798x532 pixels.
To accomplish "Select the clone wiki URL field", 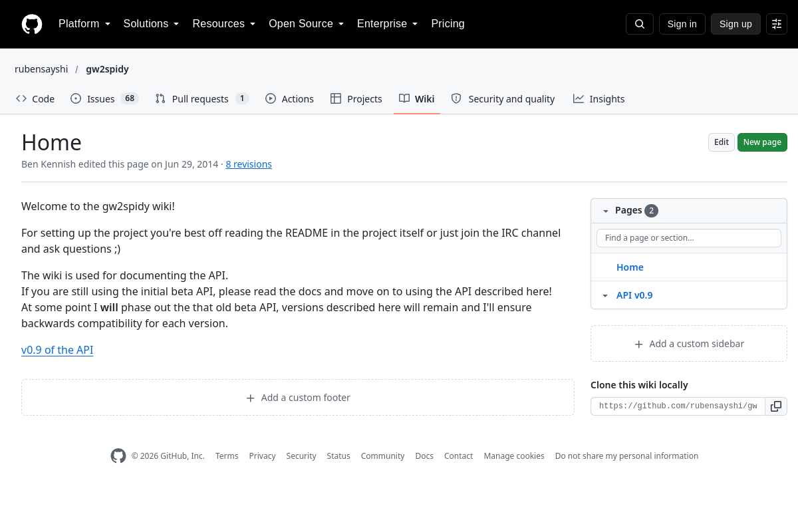I will pyautogui.click(x=678, y=406).
